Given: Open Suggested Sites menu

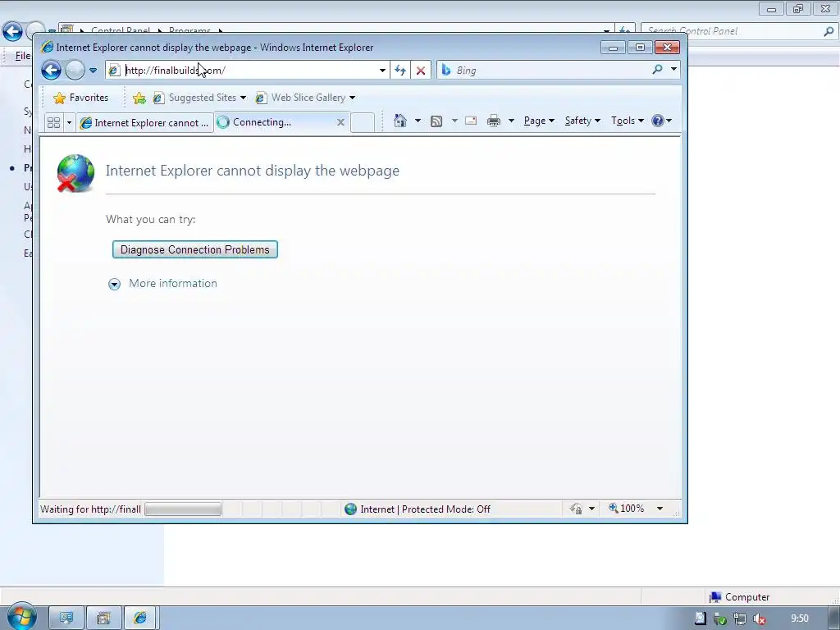Looking at the screenshot, I should [199, 98].
